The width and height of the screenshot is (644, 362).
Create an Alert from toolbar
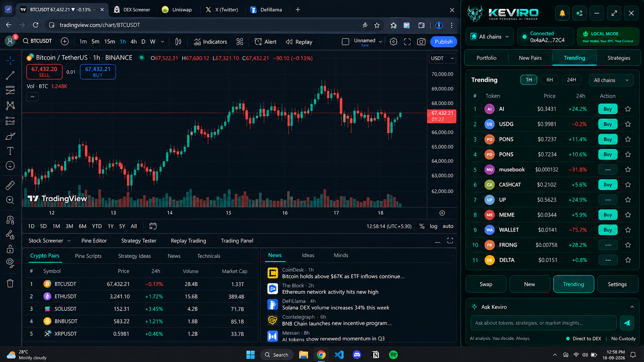[x=265, y=42]
